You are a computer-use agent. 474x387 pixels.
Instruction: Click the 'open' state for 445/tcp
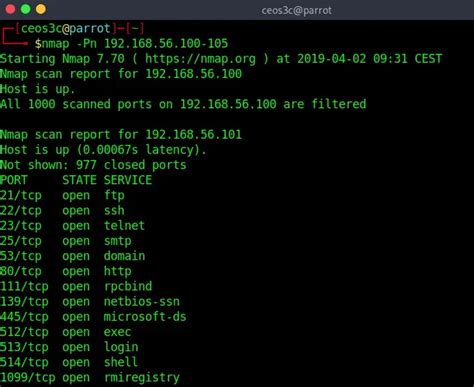click(76, 317)
